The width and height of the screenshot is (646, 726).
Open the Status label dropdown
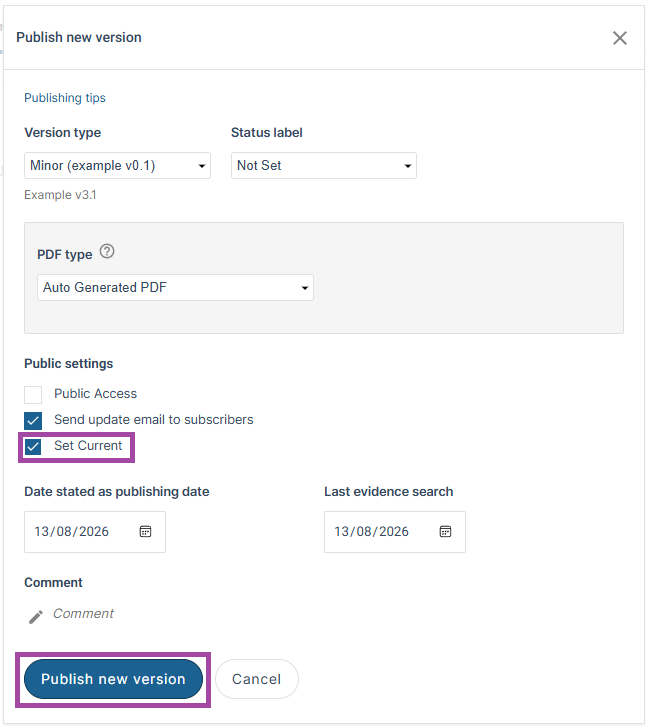tap(324, 165)
